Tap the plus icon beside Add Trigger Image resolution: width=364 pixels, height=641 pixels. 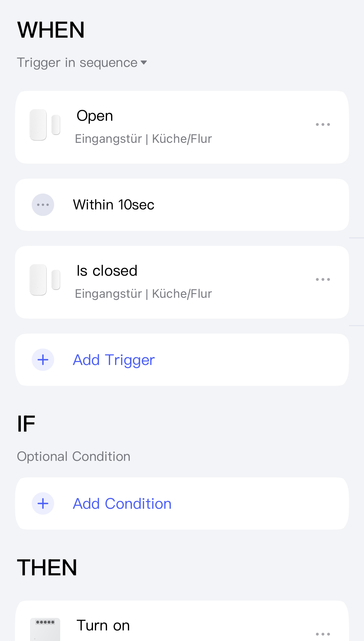[43, 360]
